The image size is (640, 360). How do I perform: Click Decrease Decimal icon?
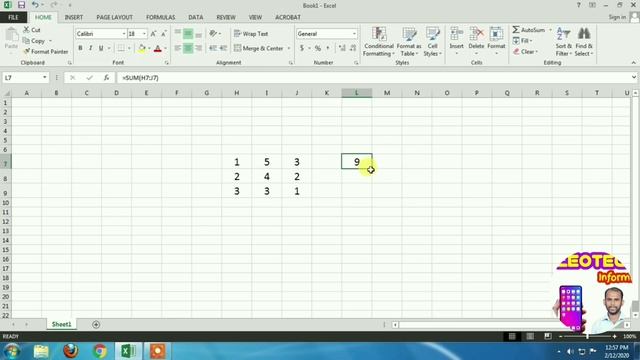[x=353, y=48]
